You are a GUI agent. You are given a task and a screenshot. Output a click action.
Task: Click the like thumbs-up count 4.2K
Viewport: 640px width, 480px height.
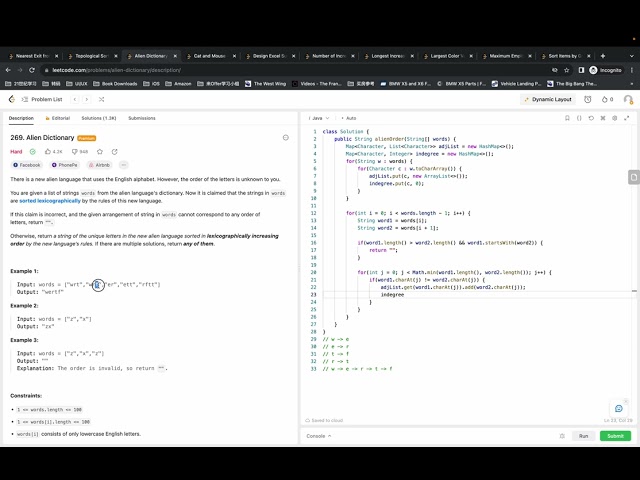53,151
